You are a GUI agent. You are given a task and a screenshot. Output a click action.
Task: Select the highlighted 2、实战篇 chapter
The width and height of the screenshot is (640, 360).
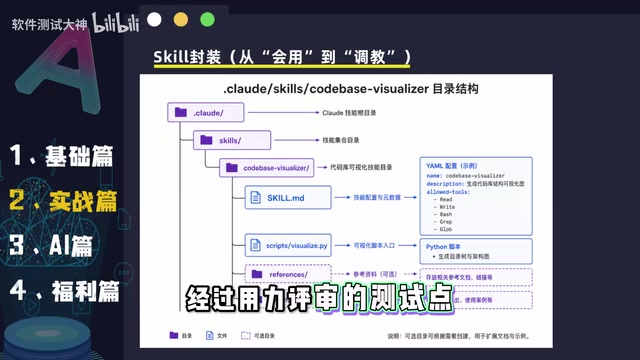tap(63, 201)
